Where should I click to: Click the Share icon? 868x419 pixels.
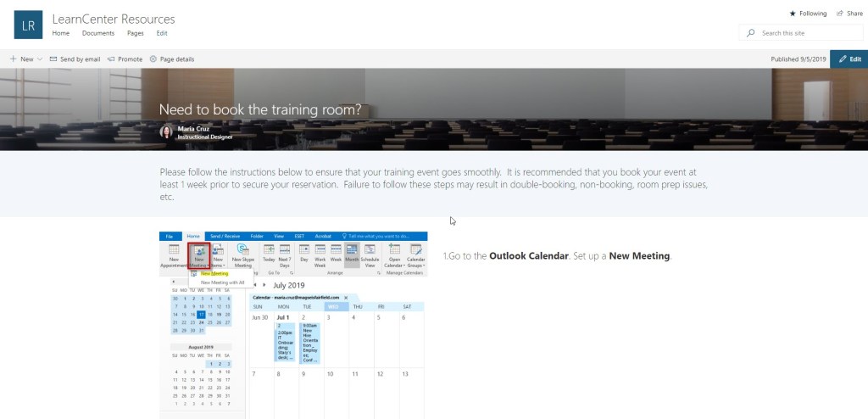[x=839, y=14]
